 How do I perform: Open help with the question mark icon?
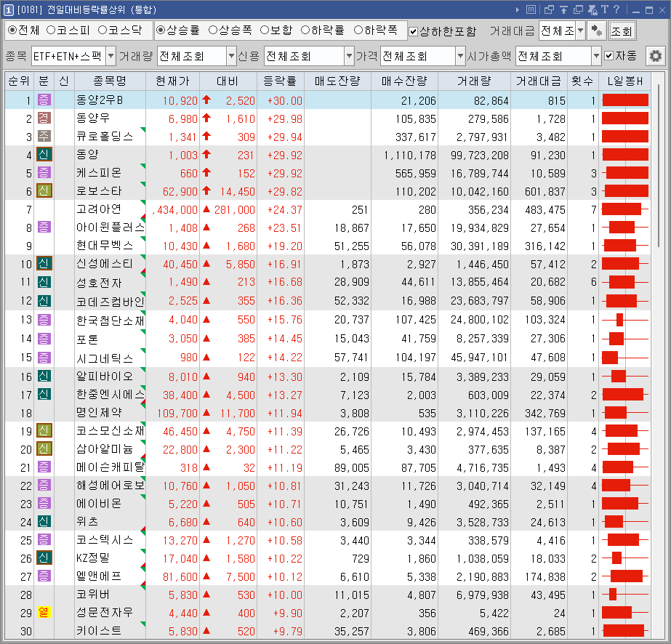click(616, 9)
